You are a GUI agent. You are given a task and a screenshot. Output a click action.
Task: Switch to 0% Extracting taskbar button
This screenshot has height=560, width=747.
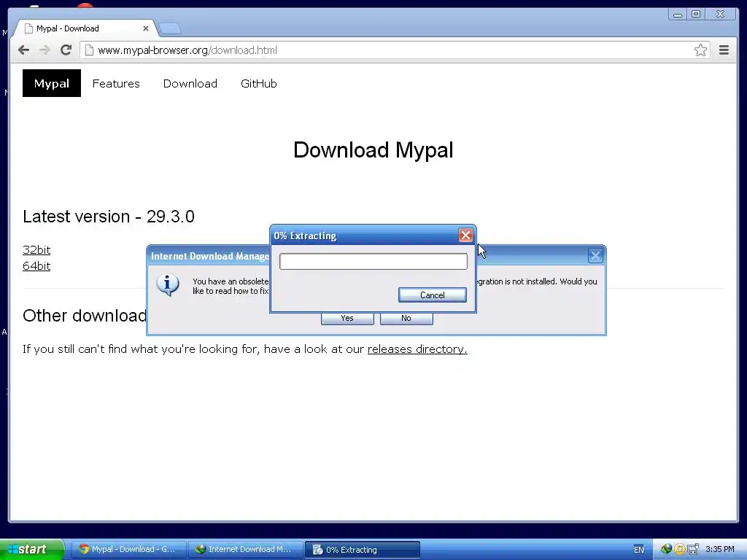pos(362,550)
